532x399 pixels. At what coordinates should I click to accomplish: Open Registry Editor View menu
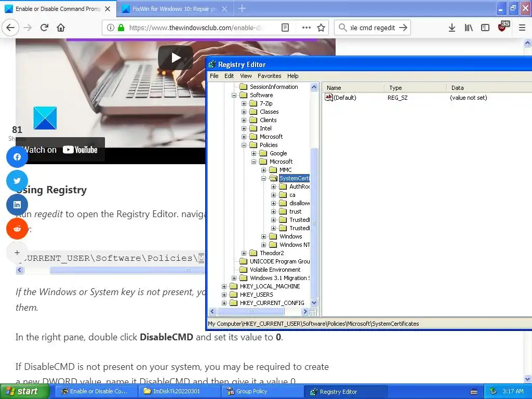(x=246, y=76)
